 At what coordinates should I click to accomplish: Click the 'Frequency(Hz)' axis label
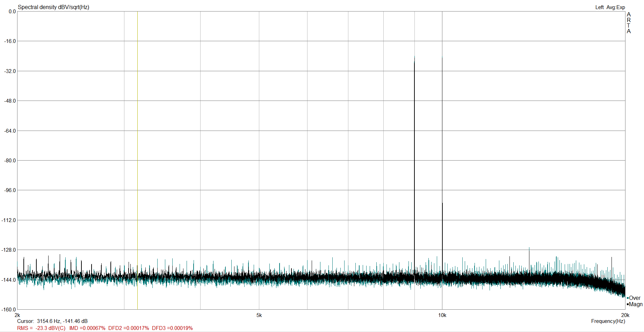(x=608, y=321)
